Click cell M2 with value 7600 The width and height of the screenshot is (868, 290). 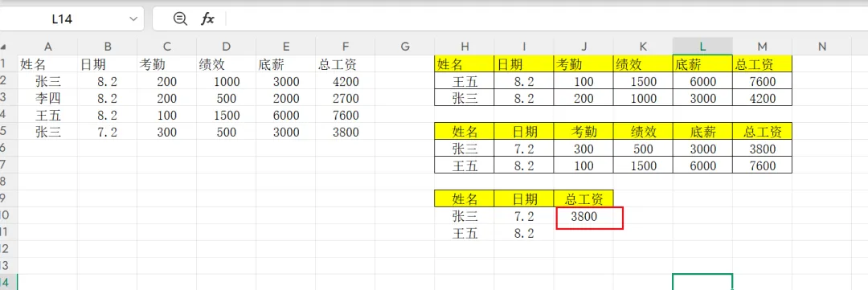click(762, 82)
